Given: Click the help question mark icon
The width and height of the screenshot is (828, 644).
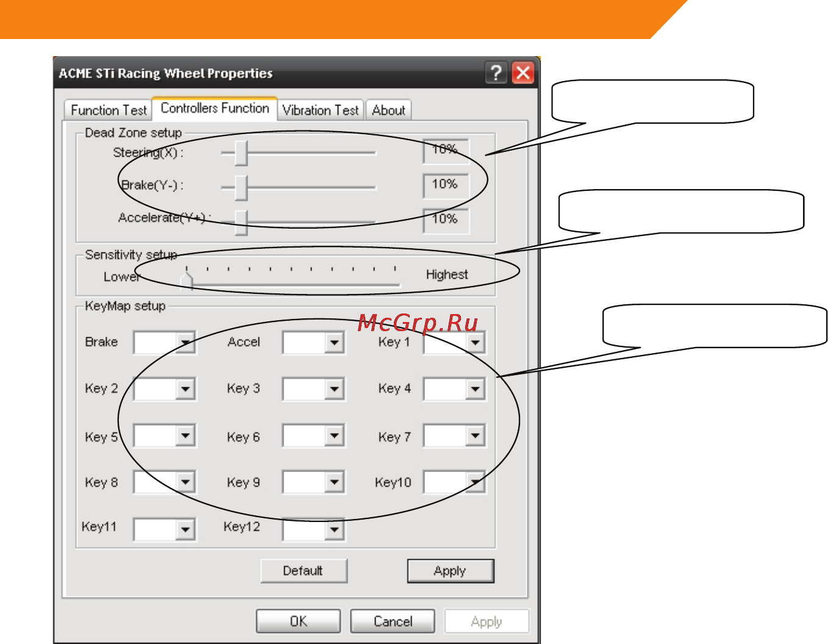Looking at the screenshot, I should coord(496,73).
